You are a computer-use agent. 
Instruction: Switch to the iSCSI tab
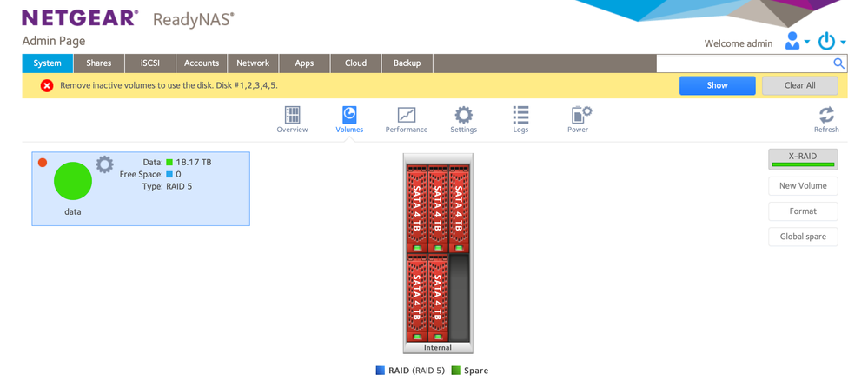[150, 63]
